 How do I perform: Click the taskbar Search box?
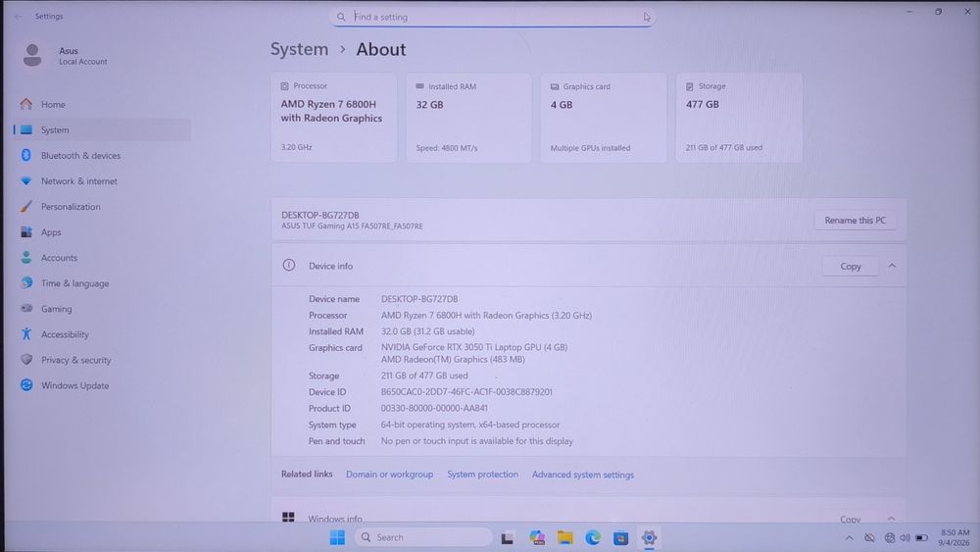423,537
